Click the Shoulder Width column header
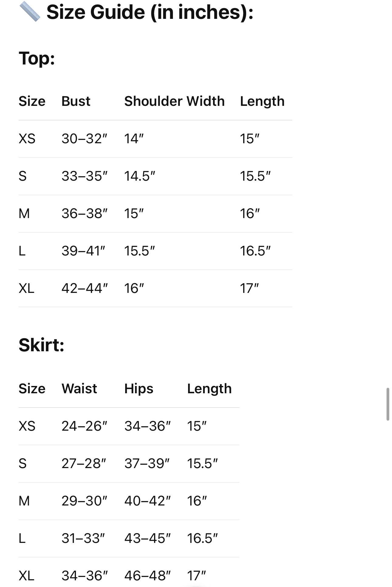Viewport: 392px width, 587px height. (174, 101)
